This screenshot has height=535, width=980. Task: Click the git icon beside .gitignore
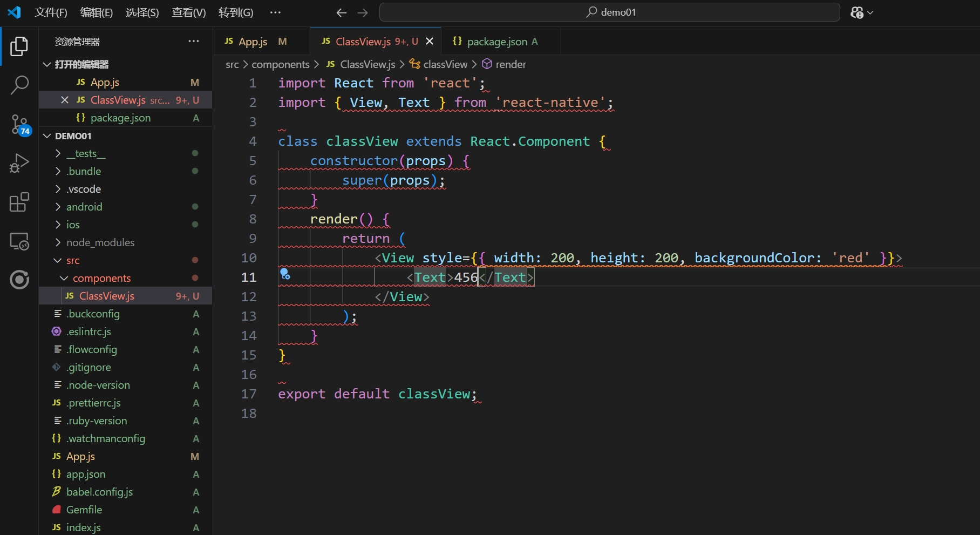57,367
